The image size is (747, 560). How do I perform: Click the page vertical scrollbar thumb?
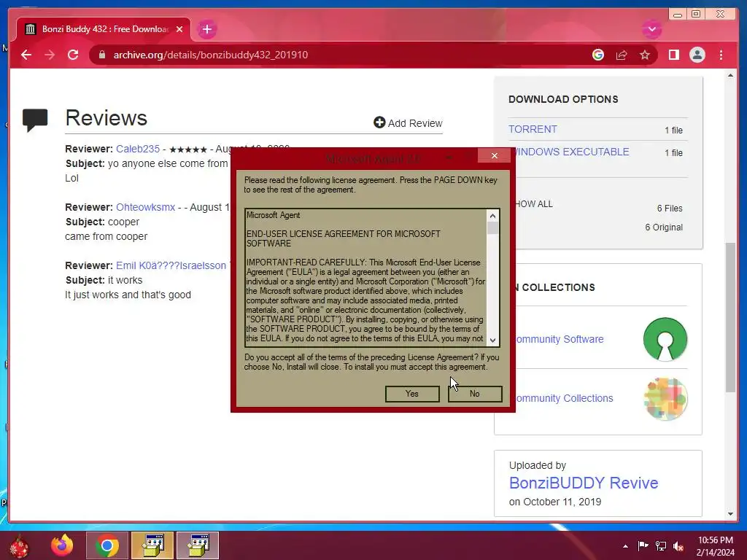(x=730, y=318)
